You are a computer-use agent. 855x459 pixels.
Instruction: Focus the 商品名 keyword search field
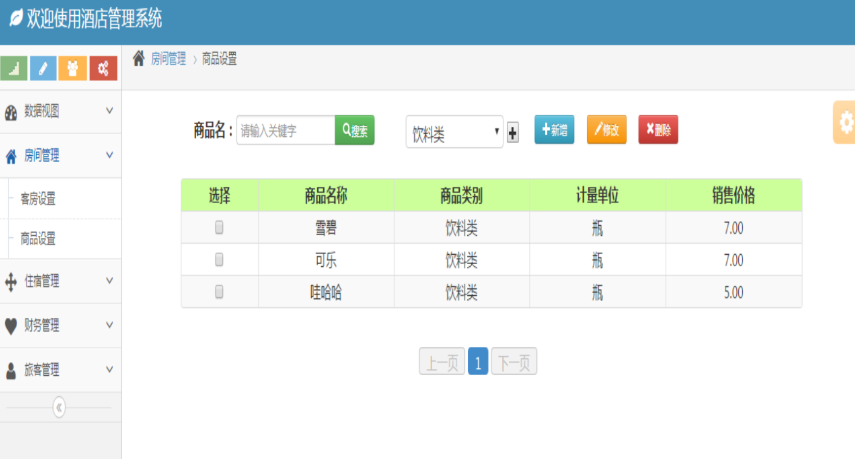click(285, 130)
